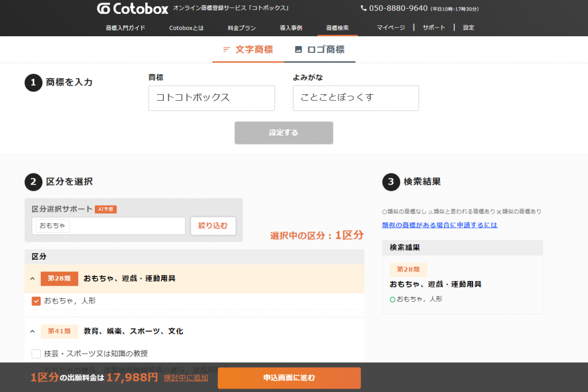Click the 商標 input field showing コトコトボックス

[x=211, y=98]
